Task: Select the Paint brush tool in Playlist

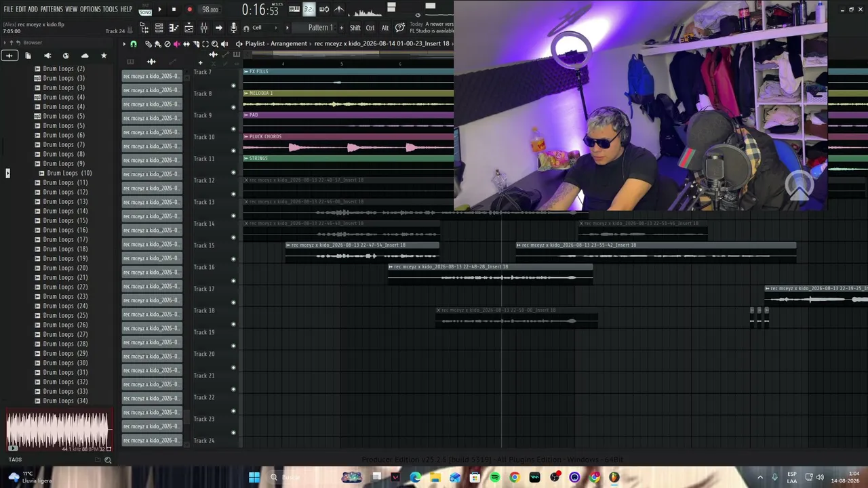Action: coord(157,44)
